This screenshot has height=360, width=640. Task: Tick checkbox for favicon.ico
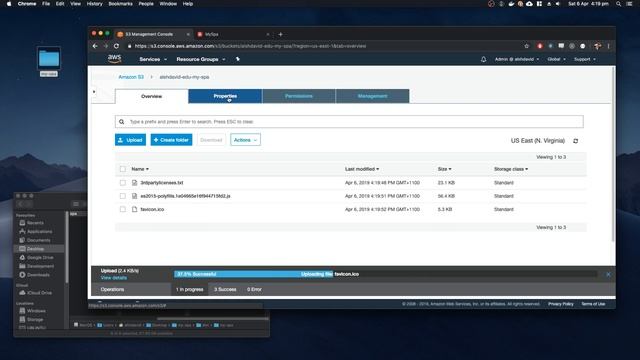[123, 209]
